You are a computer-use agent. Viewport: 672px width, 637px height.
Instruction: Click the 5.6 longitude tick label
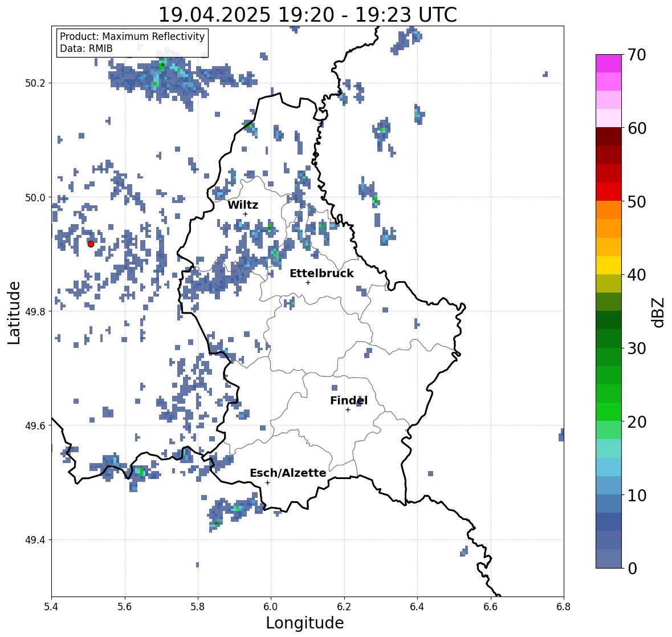[x=125, y=606]
